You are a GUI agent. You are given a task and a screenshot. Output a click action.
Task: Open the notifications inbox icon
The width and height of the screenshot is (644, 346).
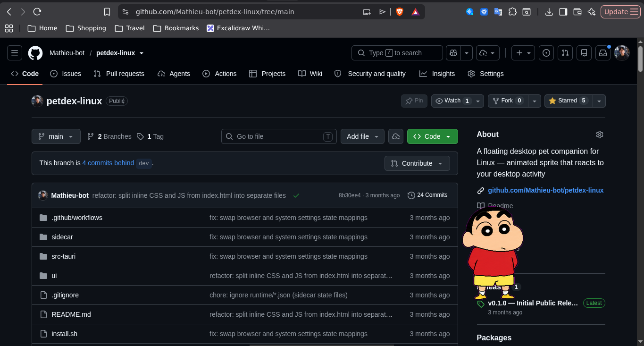point(603,53)
